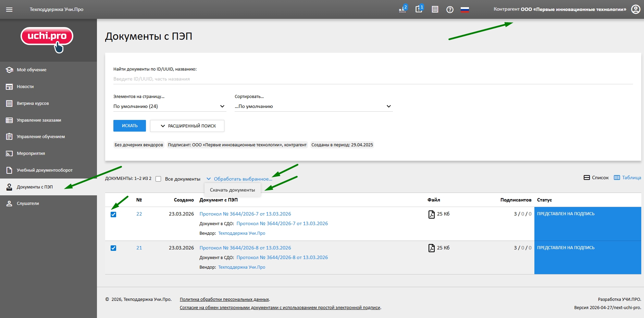Image resolution: width=644 pixels, height=318 pixels.
Task: Select 'Скачать документы' menu item
Action: 232,190
